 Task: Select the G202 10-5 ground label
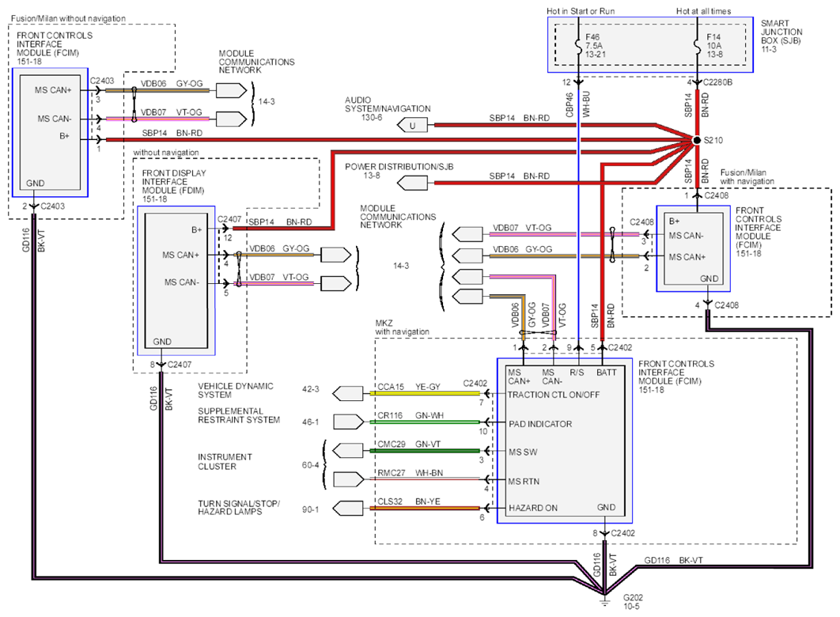point(633,602)
